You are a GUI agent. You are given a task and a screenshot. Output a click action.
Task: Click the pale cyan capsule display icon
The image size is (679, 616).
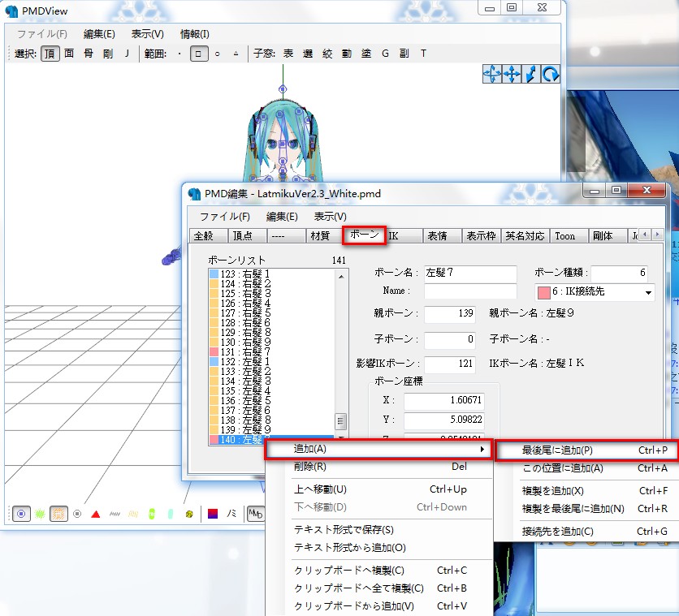(171, 514)
